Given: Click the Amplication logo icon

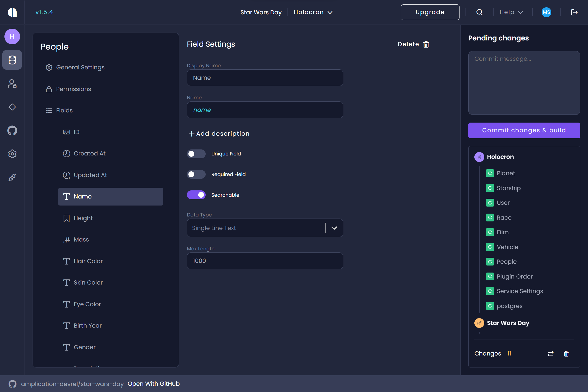Looking at the screenshot, I should (x=12, y=12).
